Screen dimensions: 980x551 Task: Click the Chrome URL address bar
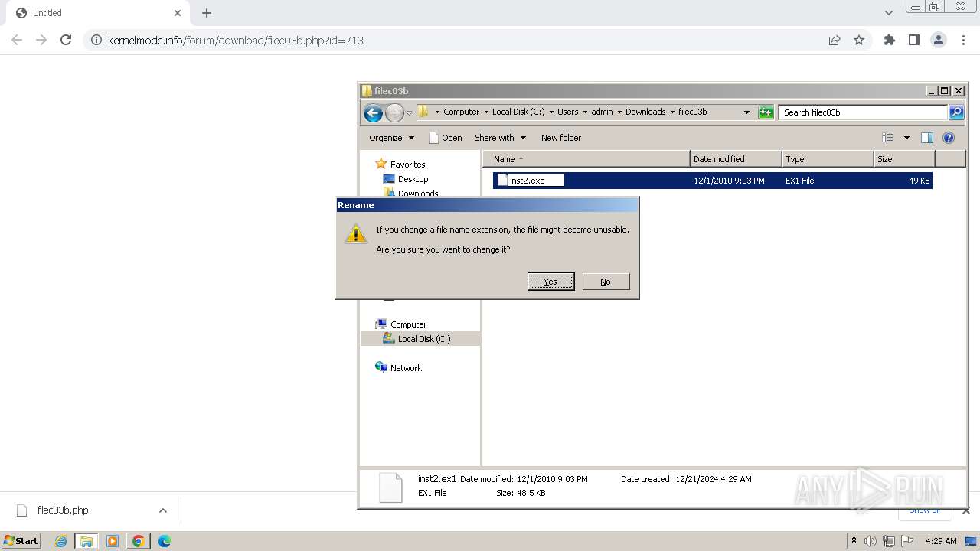pyautogui.click(x=459, y=41)
